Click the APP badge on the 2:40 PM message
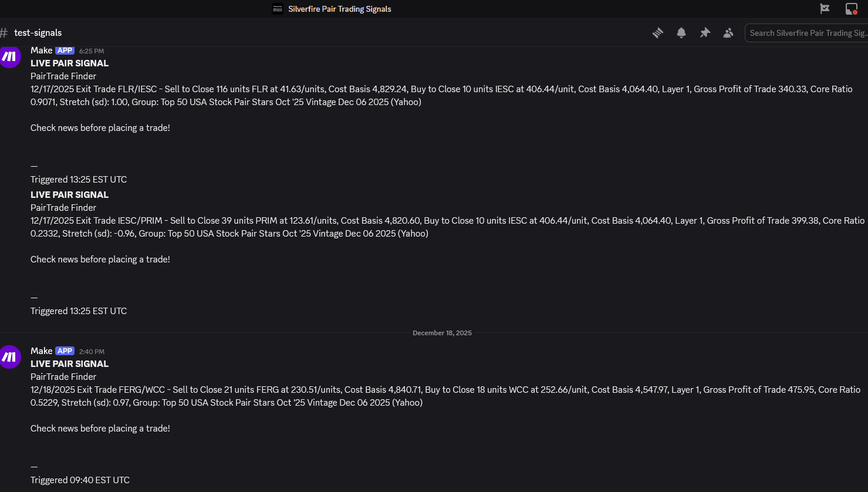Image resolution: width=868 pixels, height=492 pixels. click(x=65, y=351)
